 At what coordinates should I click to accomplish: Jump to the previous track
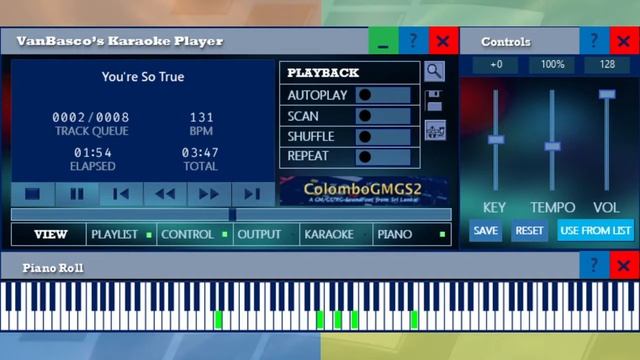click(x=120, y=193)
